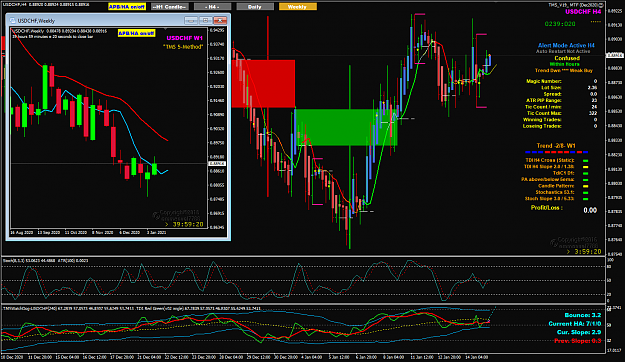Click the Loseing Trades label
Image resolution: width=625 pixels, height=362 pixels.
pos(542,126)
